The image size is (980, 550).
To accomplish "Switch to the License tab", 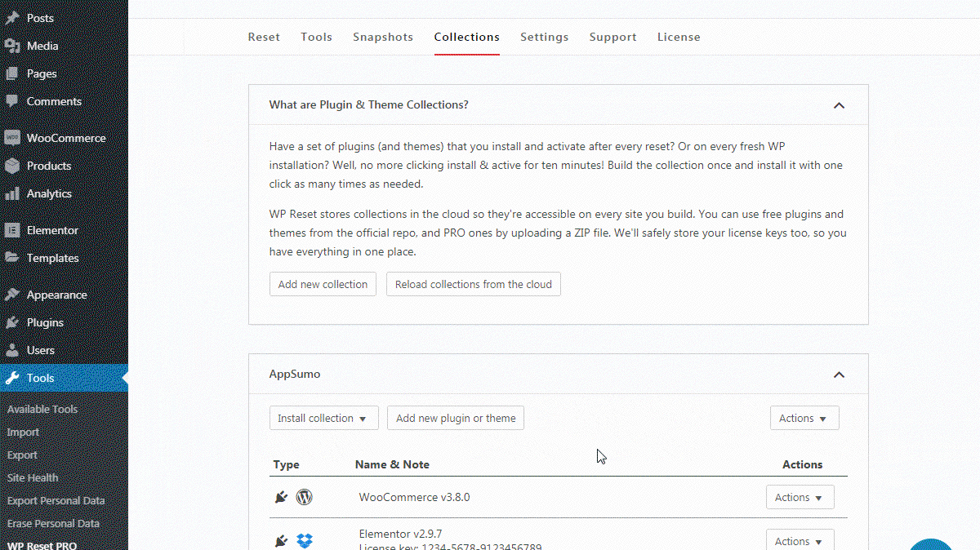I will click(679, 37).
